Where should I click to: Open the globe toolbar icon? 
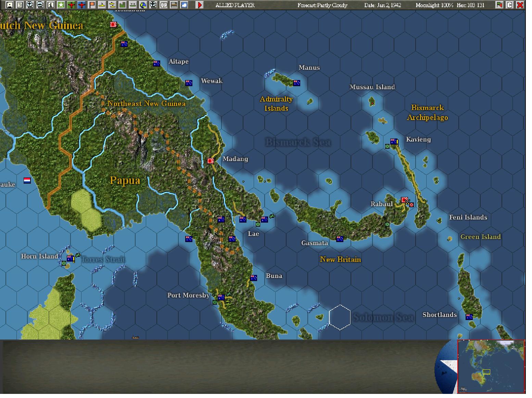tap(143, 5)
